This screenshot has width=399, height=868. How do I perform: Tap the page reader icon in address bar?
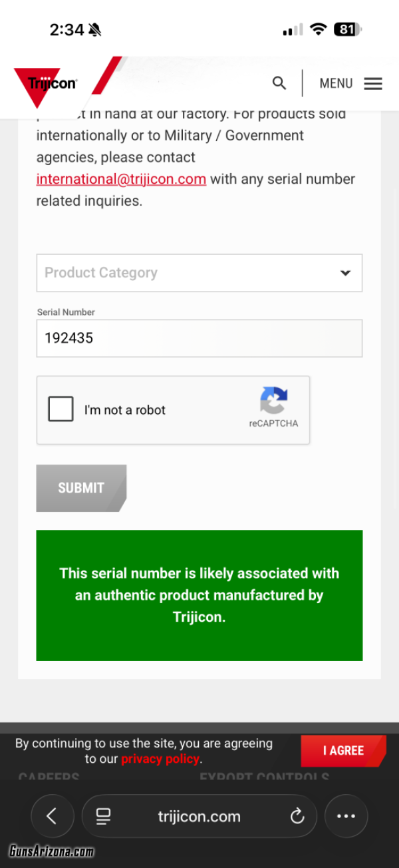tap(103, 816)
